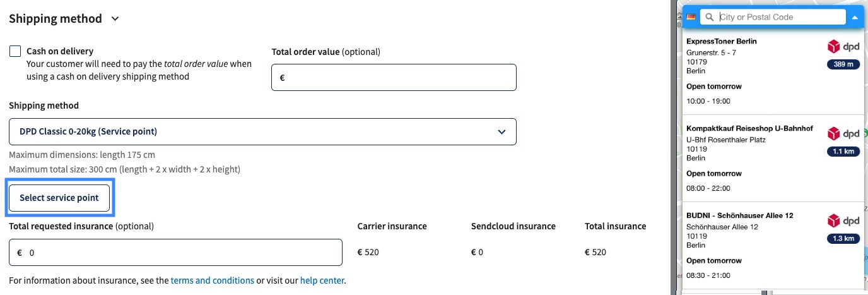Viewport: 868px width, 295px height.
Task: Click the DPD logo for Kompaktkauf Reiseshop
Action: pos(843,134)
